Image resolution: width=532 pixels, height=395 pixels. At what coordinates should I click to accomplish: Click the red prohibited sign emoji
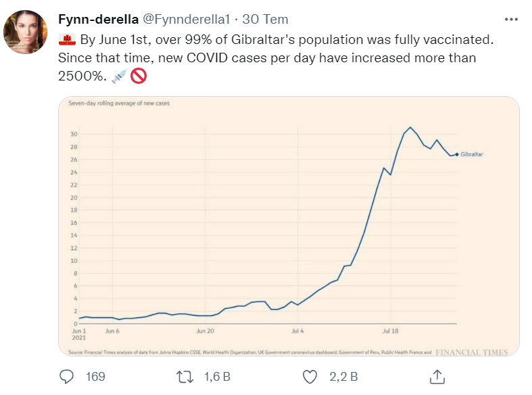pyautogui.click(x=139, y=77)
